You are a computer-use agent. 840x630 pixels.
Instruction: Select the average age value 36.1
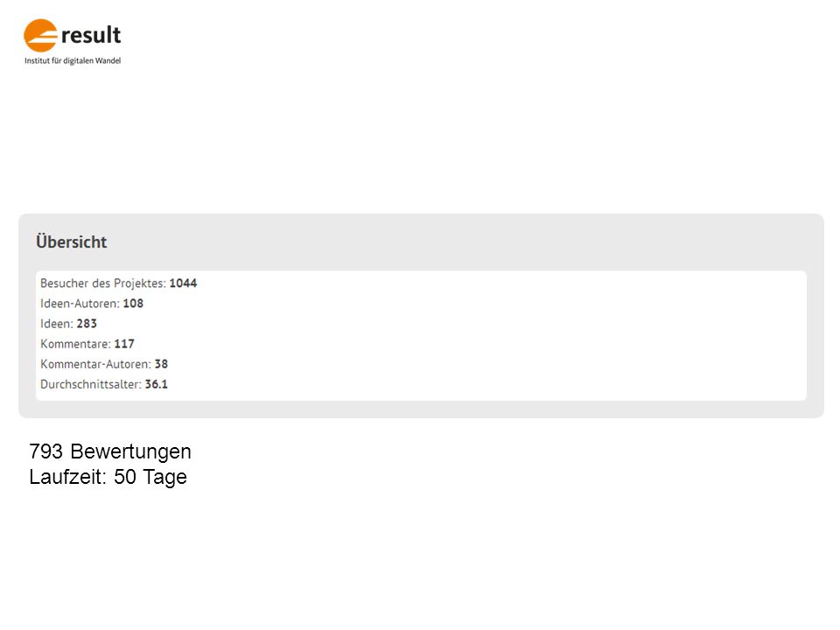157,385
